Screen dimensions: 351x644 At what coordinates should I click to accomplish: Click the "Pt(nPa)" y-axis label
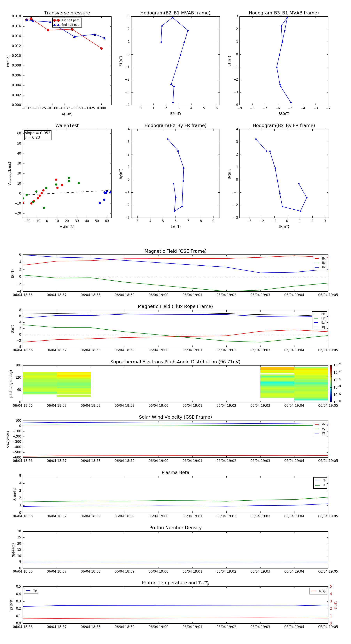(x=8, y=61)
